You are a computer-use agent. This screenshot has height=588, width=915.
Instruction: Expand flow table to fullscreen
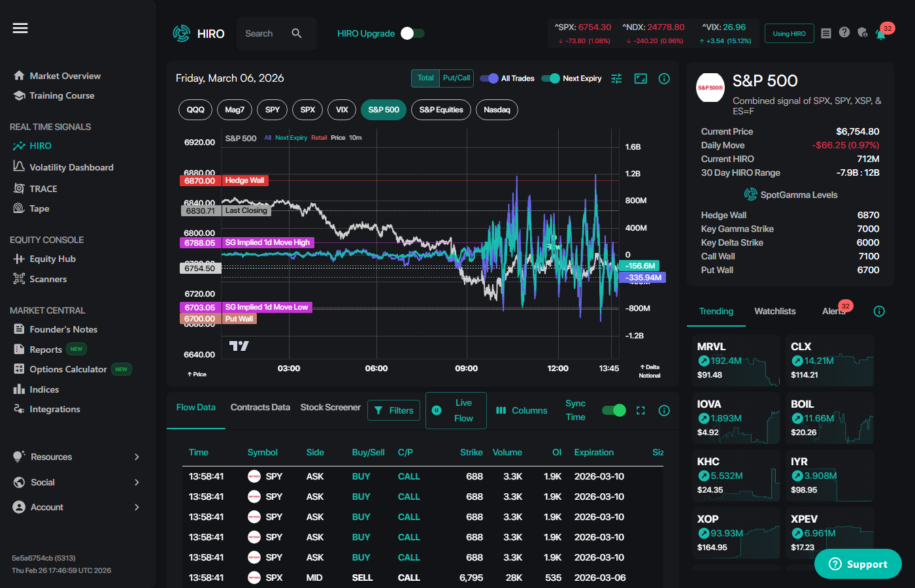(x=640, y=410)
